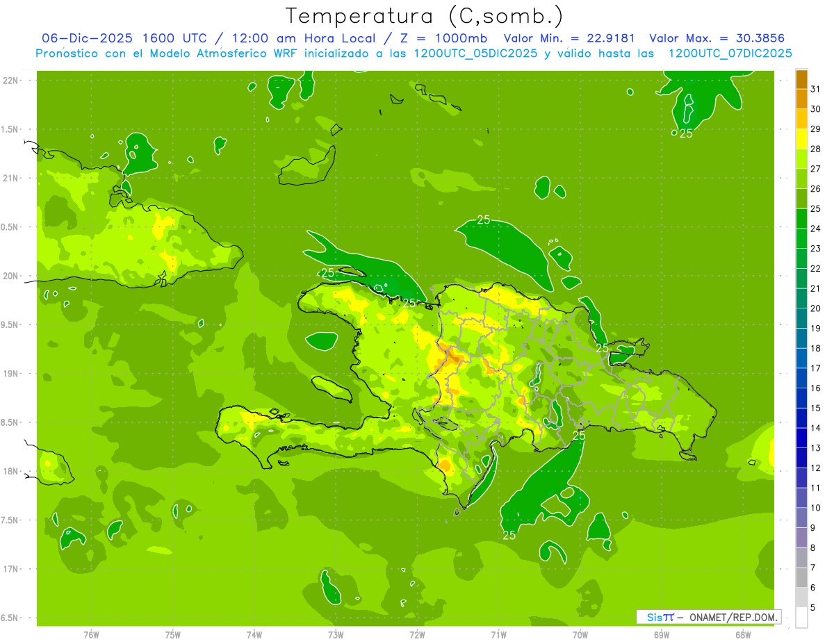
Task: Select the 'Valor Min. = 22.9181' readout
Action: [x=569, y=38]
